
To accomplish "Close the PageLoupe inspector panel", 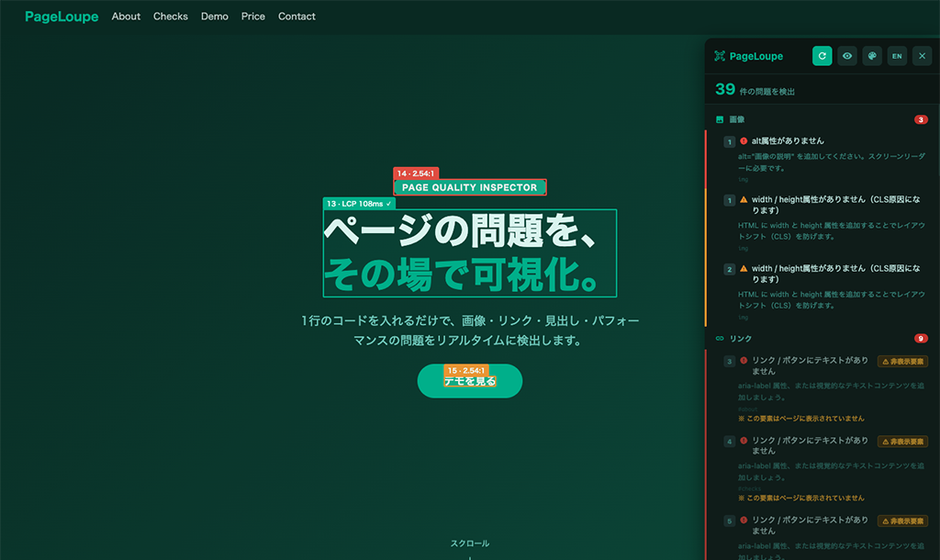I will point(922,56).
